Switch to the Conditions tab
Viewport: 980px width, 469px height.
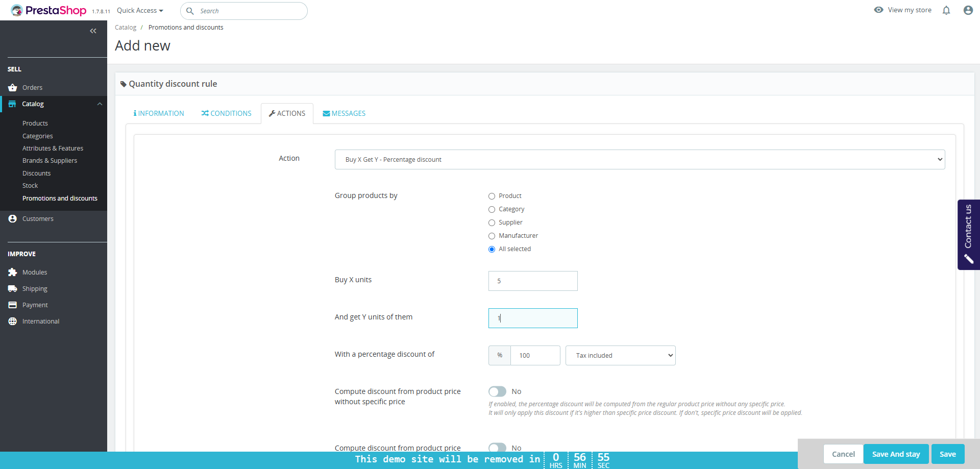click(226, 113)
